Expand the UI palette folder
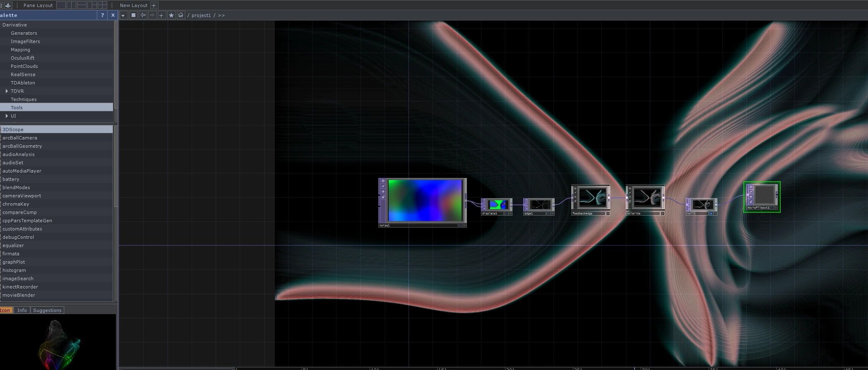Screen dimensions: 868x370 pos(7,116)
